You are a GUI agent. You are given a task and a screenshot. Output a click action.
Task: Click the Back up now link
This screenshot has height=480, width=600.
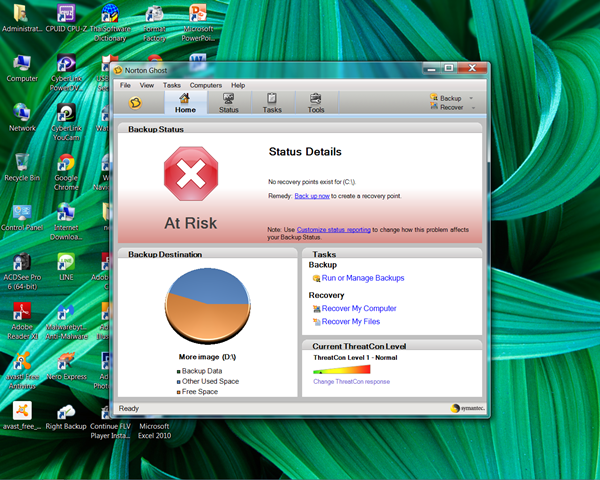tap(312, 196)
